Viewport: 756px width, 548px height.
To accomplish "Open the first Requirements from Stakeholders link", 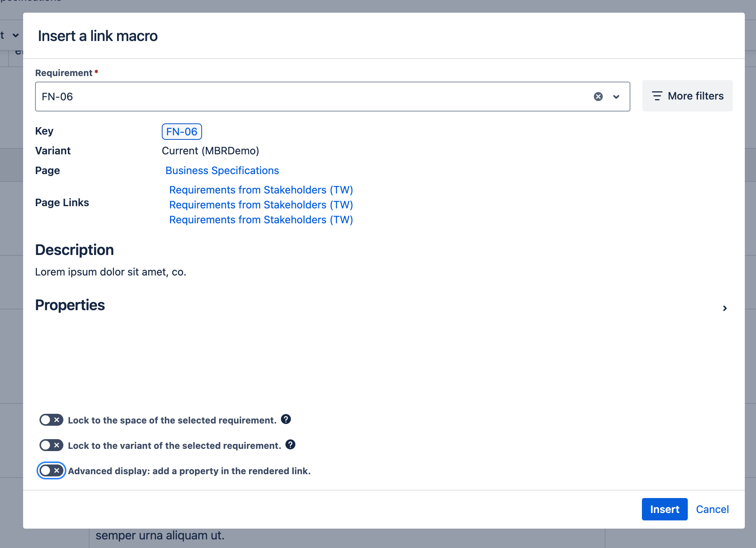I will 261,190.
